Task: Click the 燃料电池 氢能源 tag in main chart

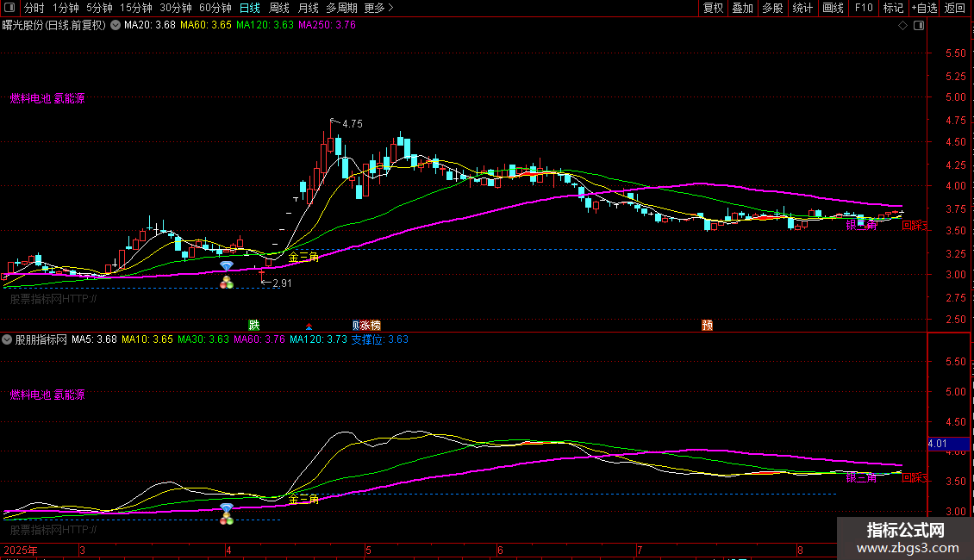Action: (47, 98)
